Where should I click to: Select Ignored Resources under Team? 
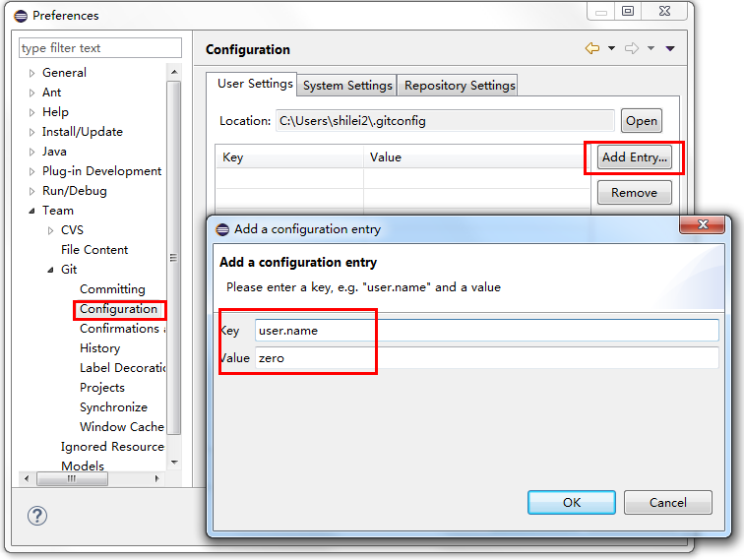point(112,447)
